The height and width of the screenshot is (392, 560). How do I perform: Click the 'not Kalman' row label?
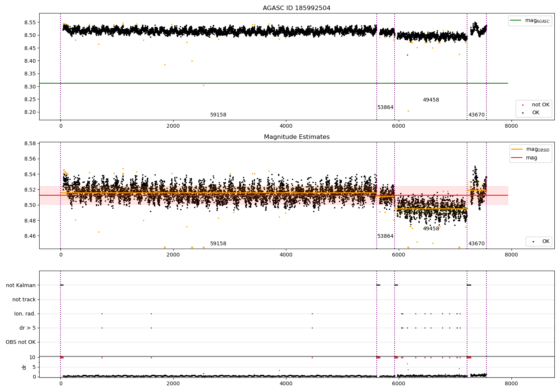point(21,285)
